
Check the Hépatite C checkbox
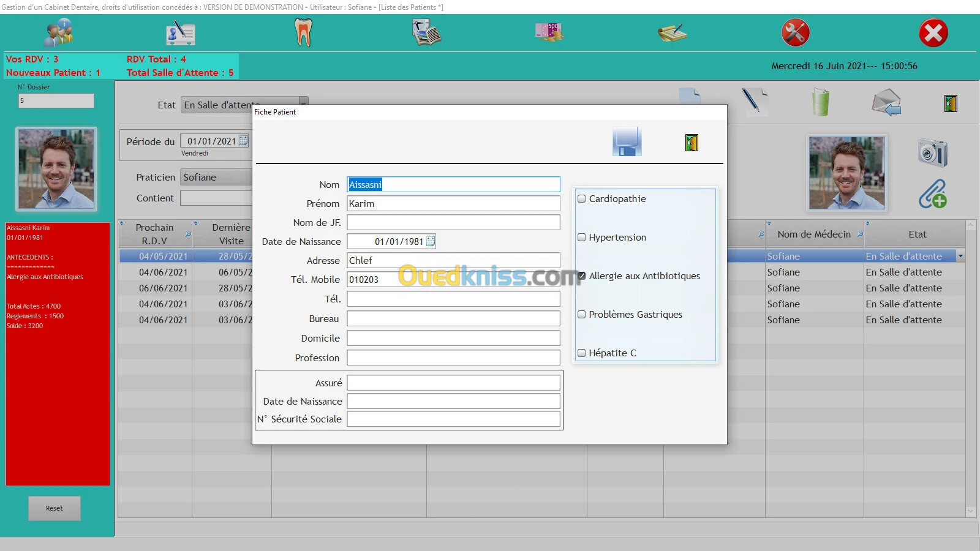(582, 353)
